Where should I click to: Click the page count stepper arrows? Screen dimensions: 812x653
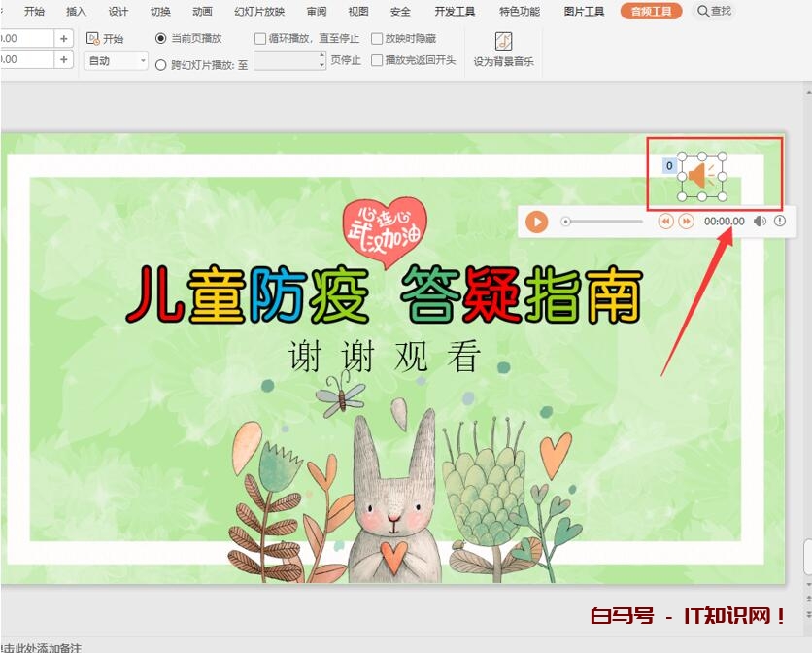click(x=321, y=60)
